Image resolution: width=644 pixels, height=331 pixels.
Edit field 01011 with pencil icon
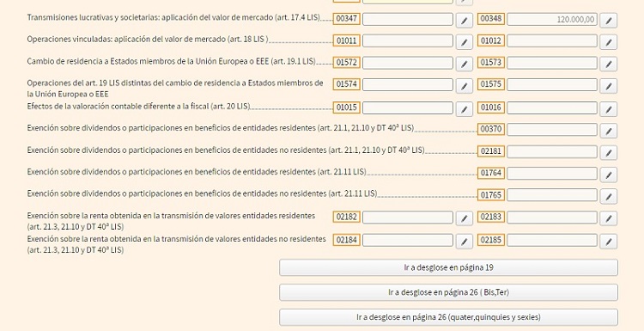pos(464,42)
